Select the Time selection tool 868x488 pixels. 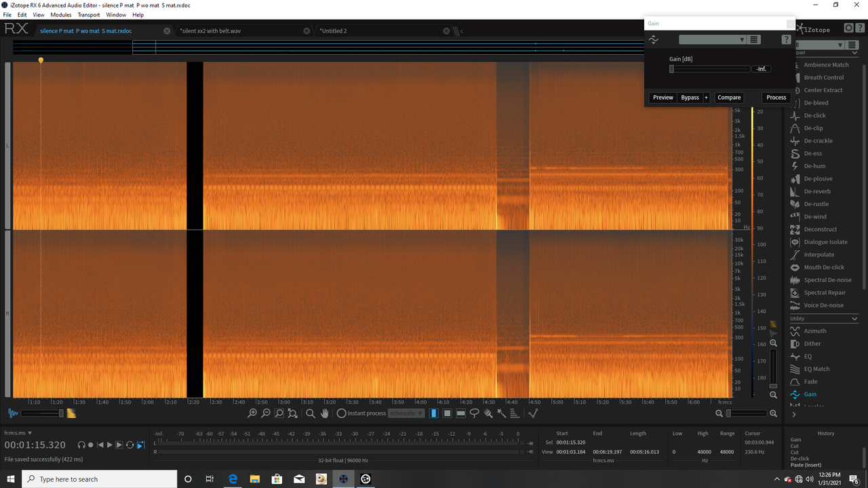pos(434,413)
